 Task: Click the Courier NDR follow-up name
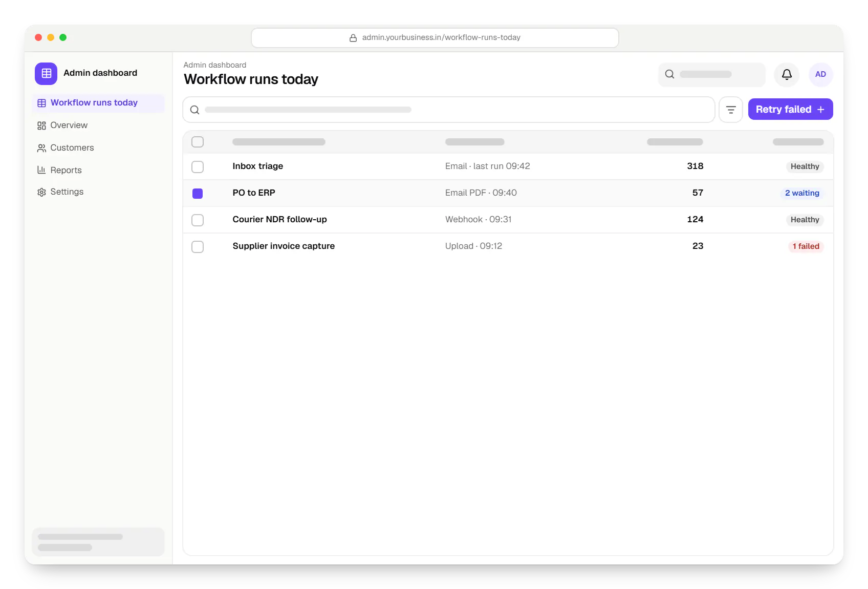(279, 219)
